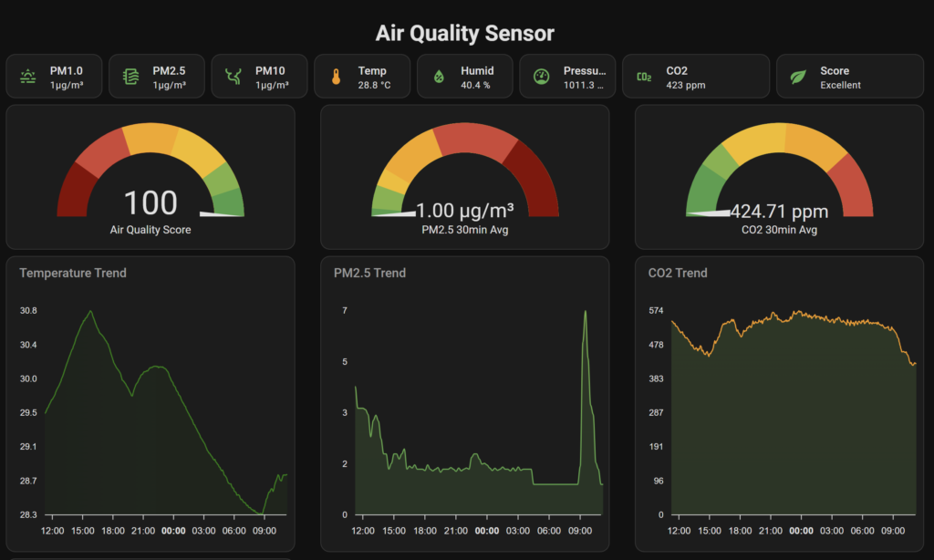Screen dimensions: 934x560
Task: Open the Temperature Trend chart title
Action: (73, 273)
